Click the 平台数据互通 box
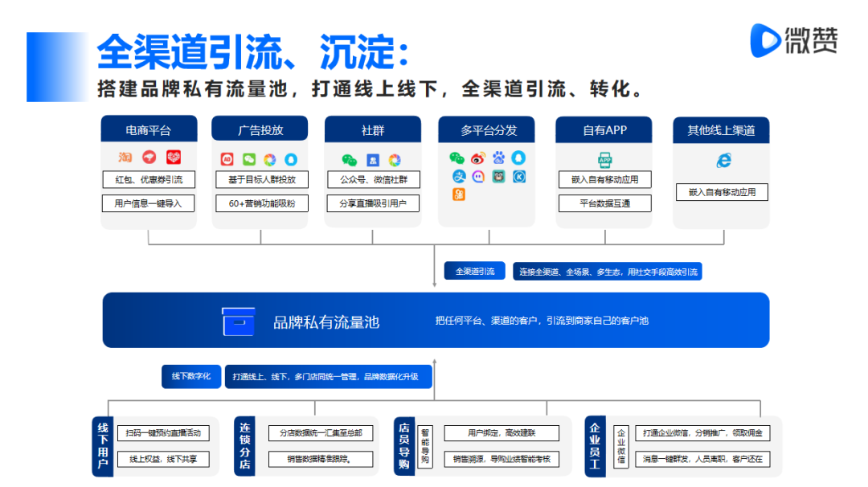 pyautogui.click(x=604, y=203)
